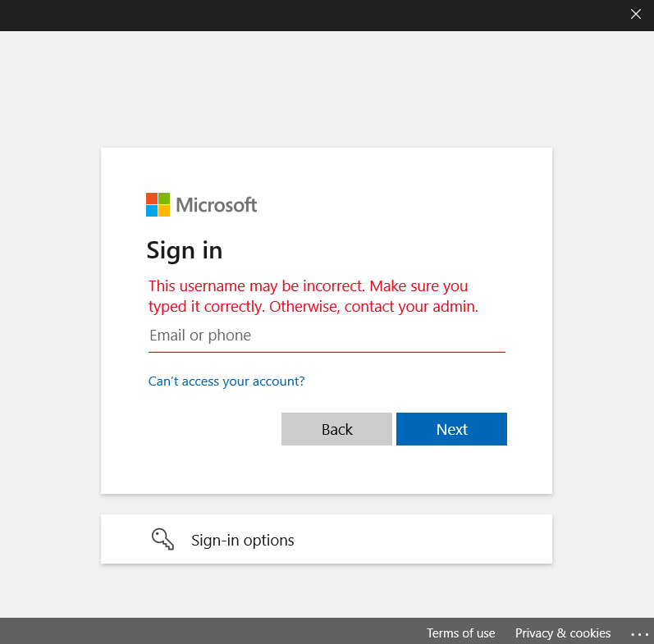This screenshot has width=654, height=644.
Task: Click the Sign in heading
Action: click(x=185, y=251)
